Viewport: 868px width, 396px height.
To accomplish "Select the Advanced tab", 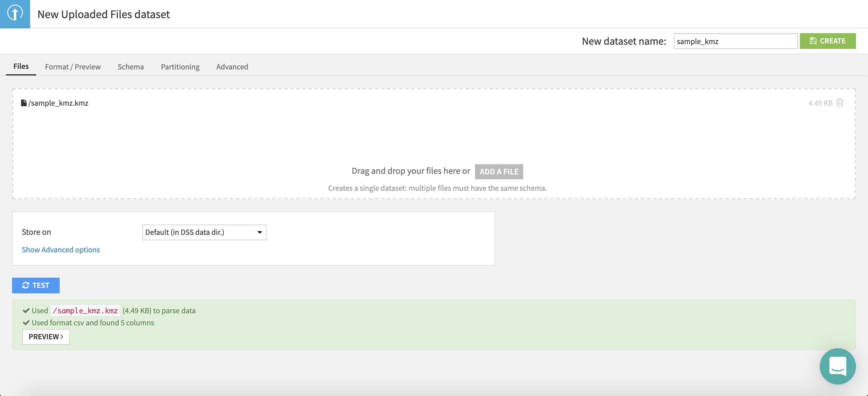I will pyautogui.click(x=232, y=67).
